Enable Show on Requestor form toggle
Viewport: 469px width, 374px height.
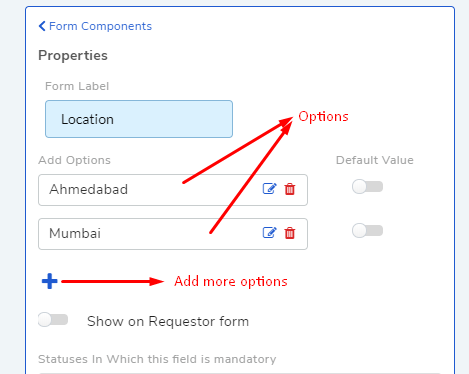coord(53,320)
